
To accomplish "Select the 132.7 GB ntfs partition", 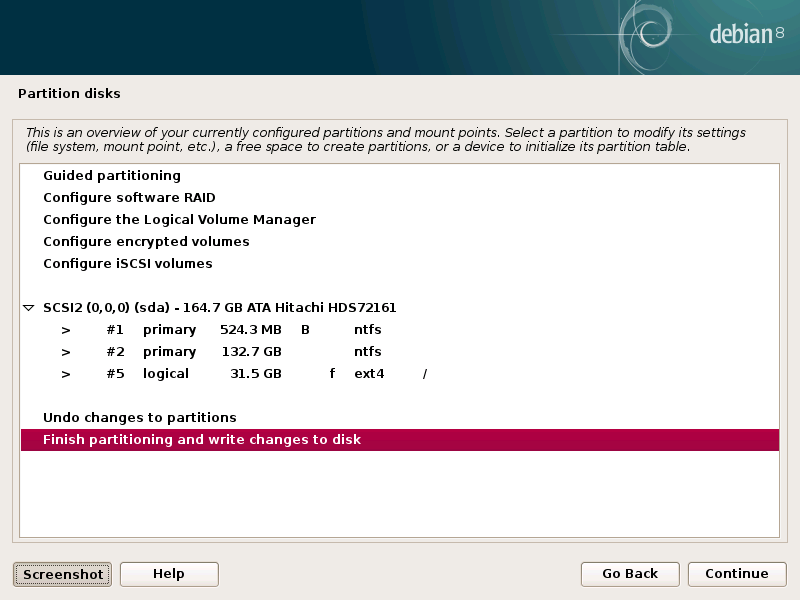I will coord(250,352).
